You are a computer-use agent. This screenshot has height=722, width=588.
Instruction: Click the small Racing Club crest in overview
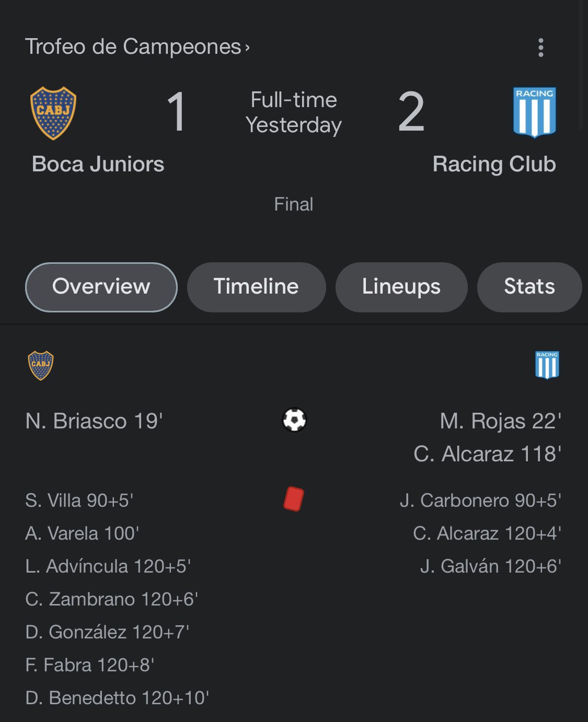pos(547,365)
